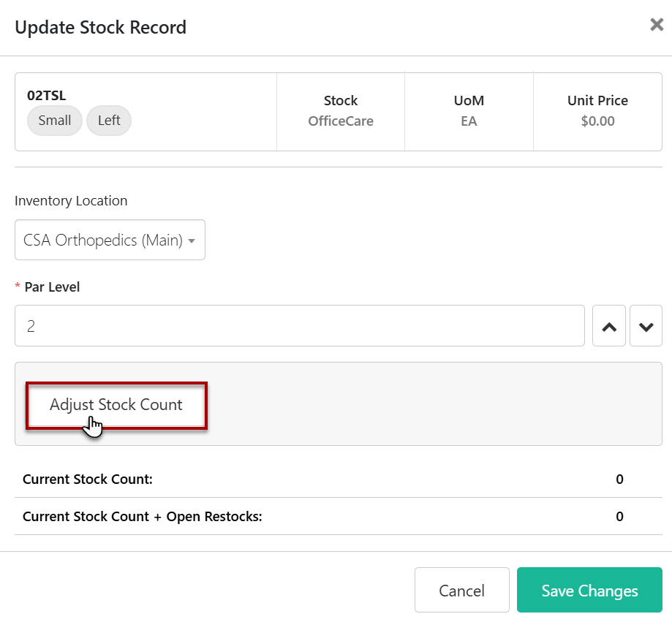Image resolution: width=672 pixels, height=622 pixels.
Task: Click the UoM EA cell
Action: pyautogui.click(x=469, y=111)
